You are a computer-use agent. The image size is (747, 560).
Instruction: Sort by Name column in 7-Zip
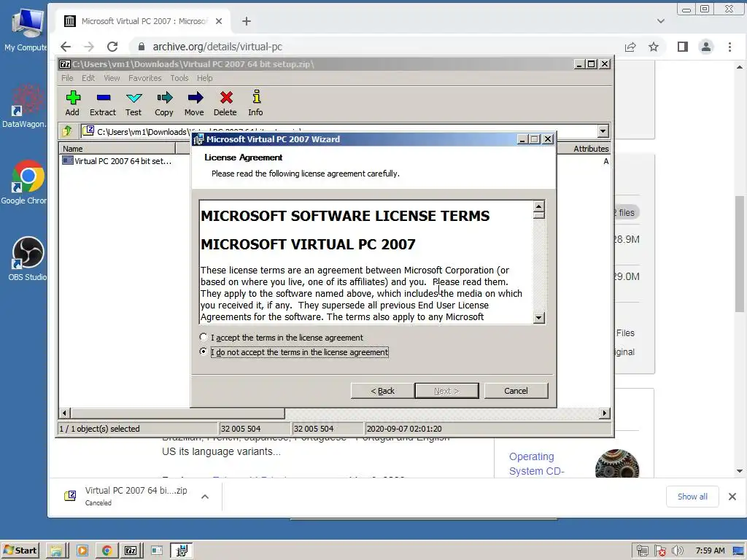(x=117, y=149)
